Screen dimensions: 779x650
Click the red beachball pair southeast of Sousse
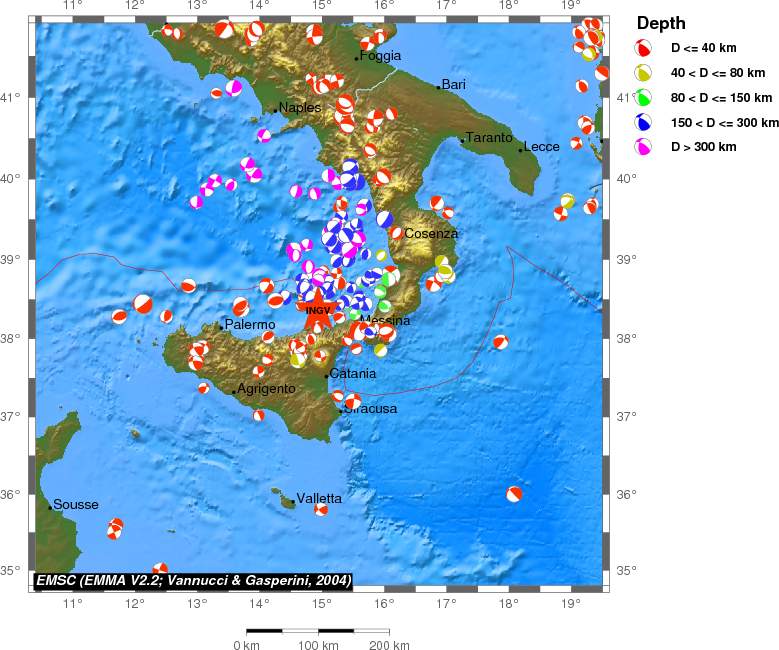116,529
